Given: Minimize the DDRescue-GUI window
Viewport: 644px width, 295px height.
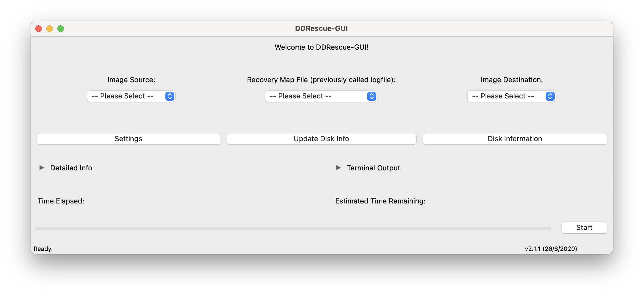Looking at the screenshot, I should [x=50, y=29].
